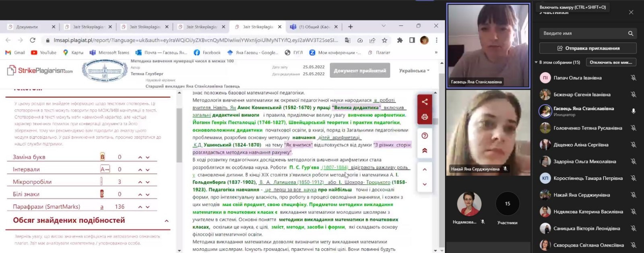The width and height of the screenshot is (644, 253).
Task: Open the Gmail bookmark
Action: (15, 52)
